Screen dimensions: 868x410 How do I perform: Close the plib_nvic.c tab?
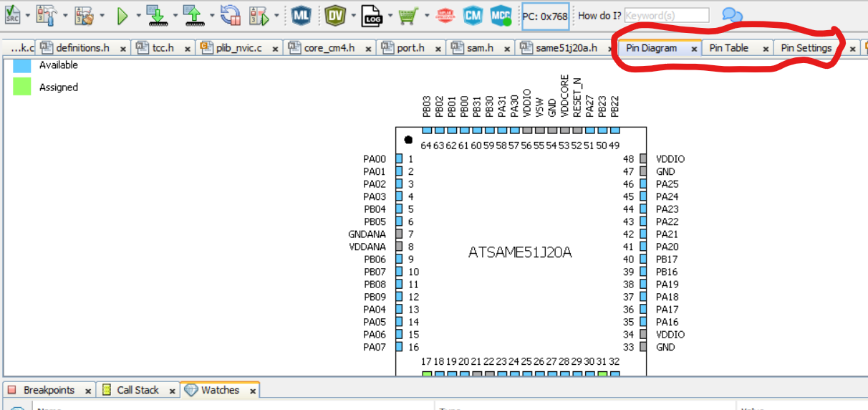click(275, 49)
